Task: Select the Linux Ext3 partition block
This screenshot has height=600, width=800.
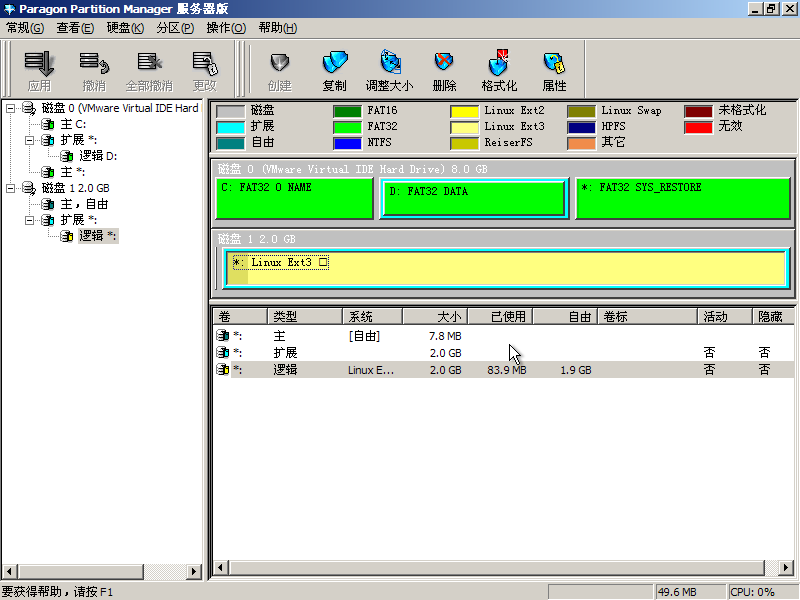Action: 506,268
